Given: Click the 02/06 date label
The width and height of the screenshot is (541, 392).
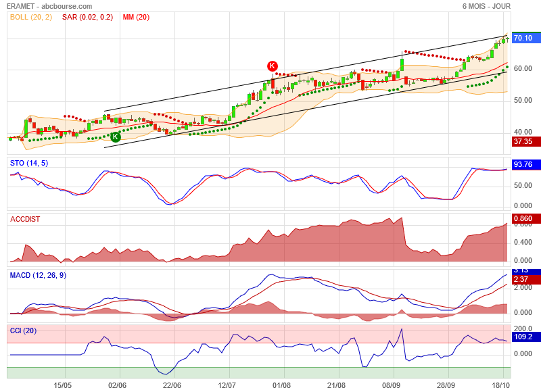Looking at the screenshot, I should tap(117, 385).
